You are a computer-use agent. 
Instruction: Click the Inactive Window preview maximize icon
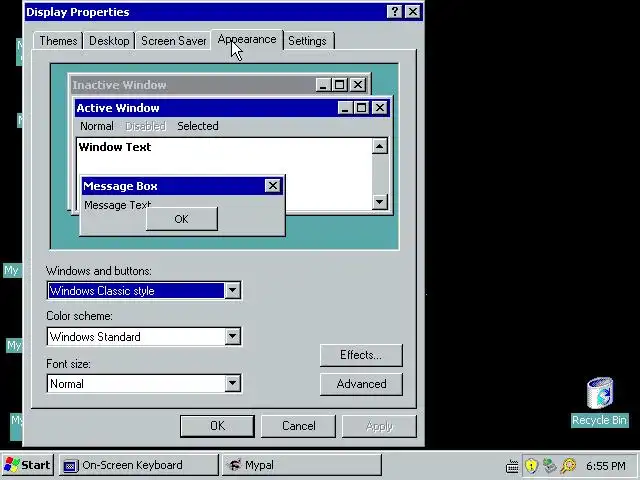click(339, 85)
